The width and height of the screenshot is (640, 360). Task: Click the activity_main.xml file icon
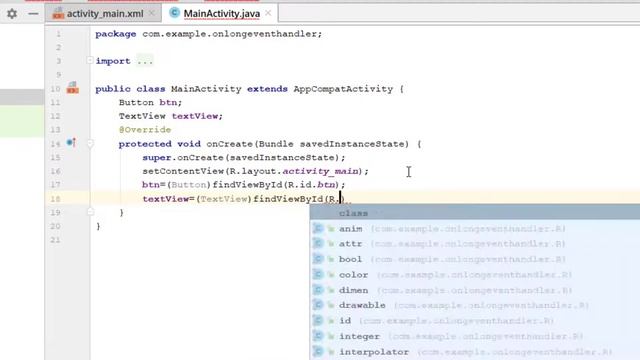[x=58, y=13]
